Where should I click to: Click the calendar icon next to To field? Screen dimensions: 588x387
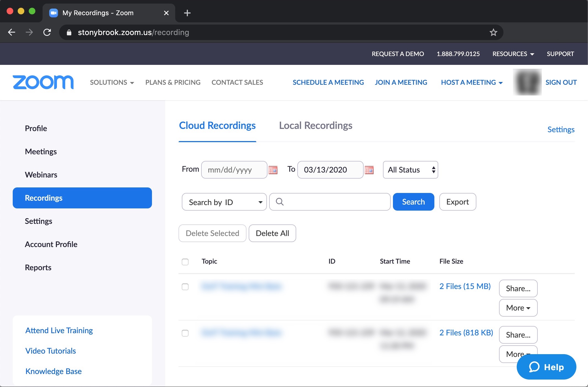click(369, 169)
